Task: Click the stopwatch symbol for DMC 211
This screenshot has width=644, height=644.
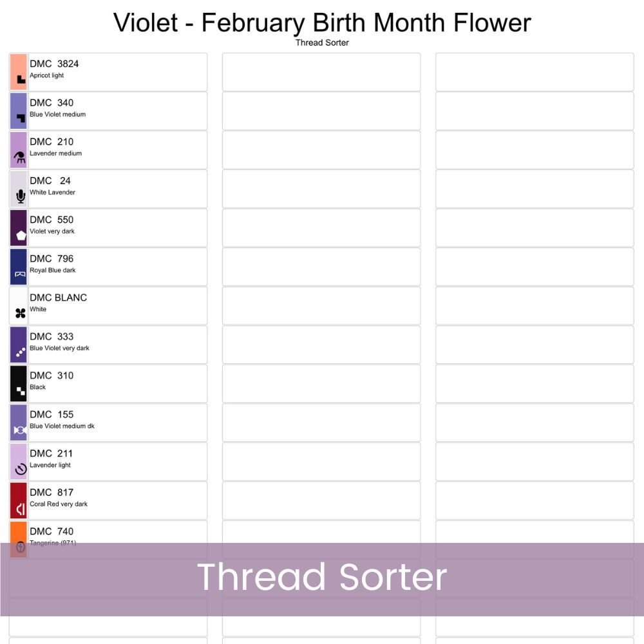Action: (x=21, y=469)
